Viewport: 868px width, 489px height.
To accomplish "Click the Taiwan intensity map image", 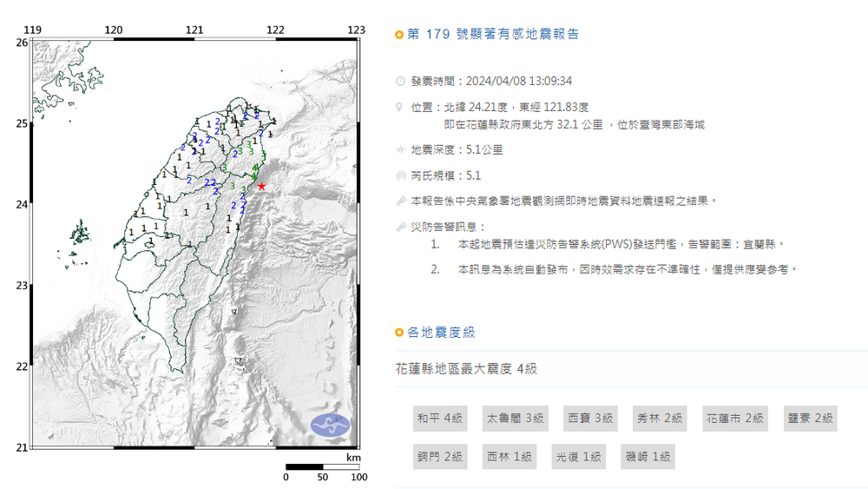I will [x=195, y=243].
